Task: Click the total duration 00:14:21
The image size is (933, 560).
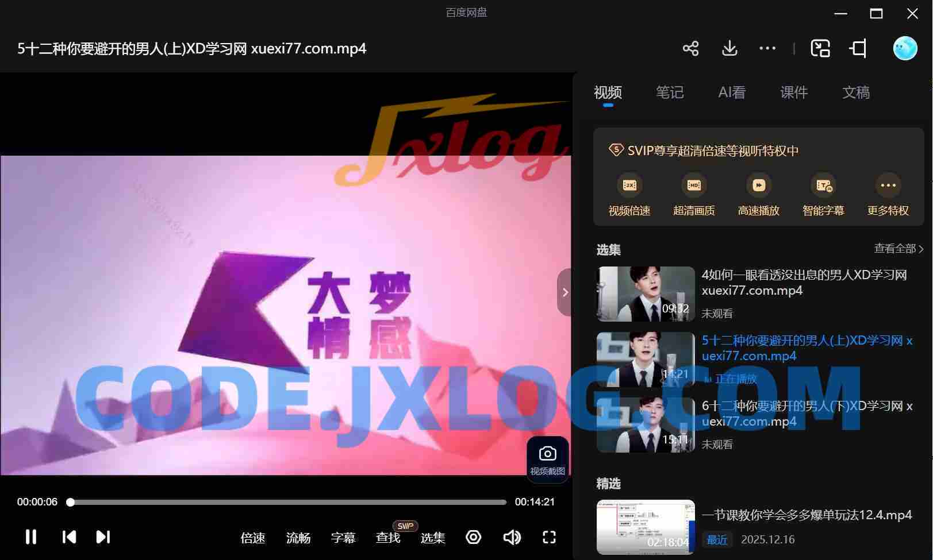Action: pyautogui.click(x=535, y=502)
